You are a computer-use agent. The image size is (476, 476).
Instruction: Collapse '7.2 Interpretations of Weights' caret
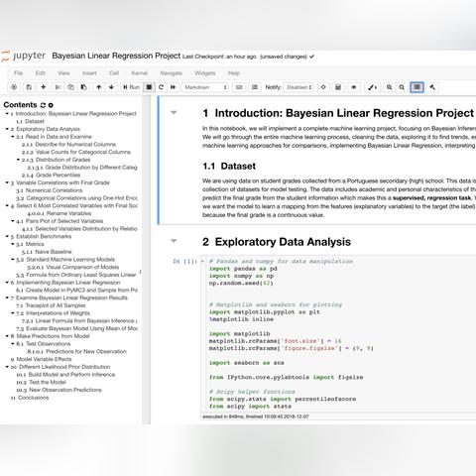13,313
